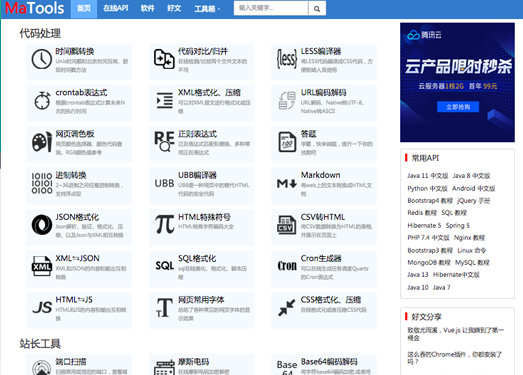Open the 时间戳转换 clock icon
Image resolution: width=523 pixels, height=375 pixels.
(x=42, y=59)
